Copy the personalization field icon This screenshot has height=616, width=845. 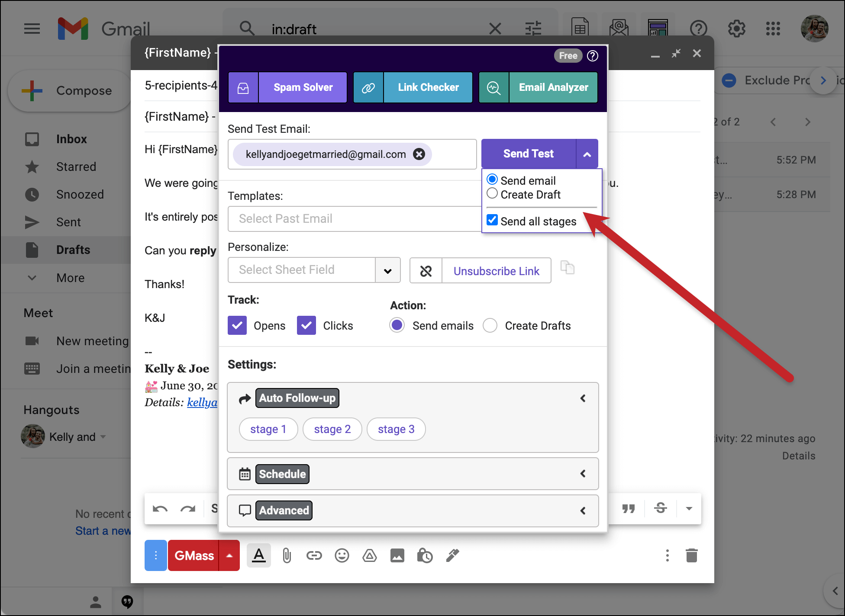[x=568, y=267]
